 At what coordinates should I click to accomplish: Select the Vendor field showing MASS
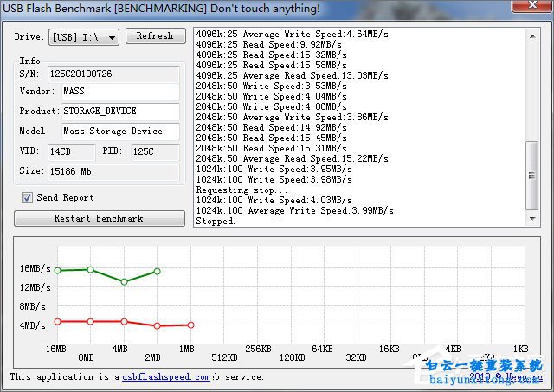click(x=119, y=92)
